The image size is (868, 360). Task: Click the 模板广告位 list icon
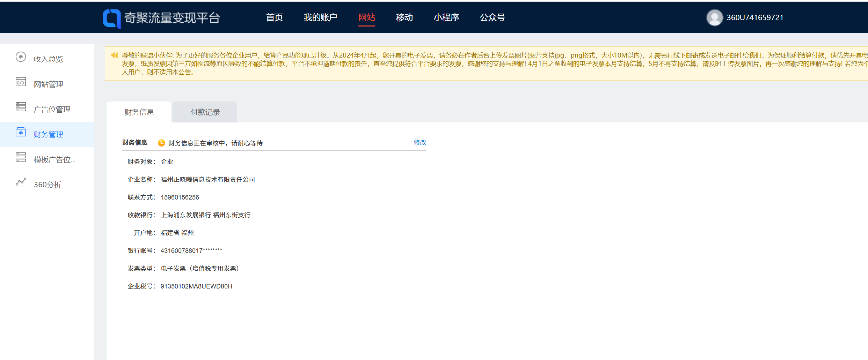coord(21,157)
